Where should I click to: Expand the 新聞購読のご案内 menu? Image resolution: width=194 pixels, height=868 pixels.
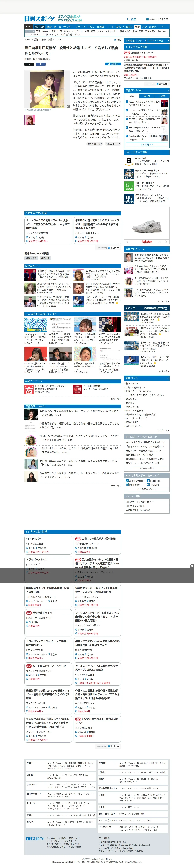coord(136,40)
